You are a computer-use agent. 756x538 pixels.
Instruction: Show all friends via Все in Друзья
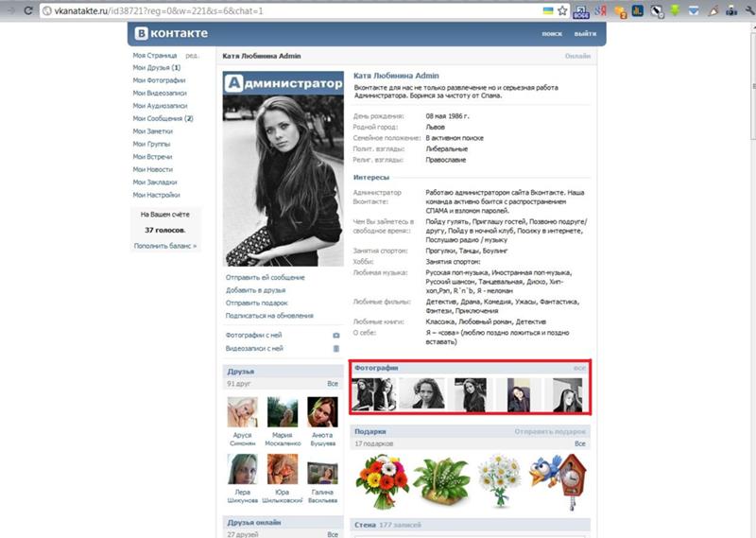pos(333,384)
